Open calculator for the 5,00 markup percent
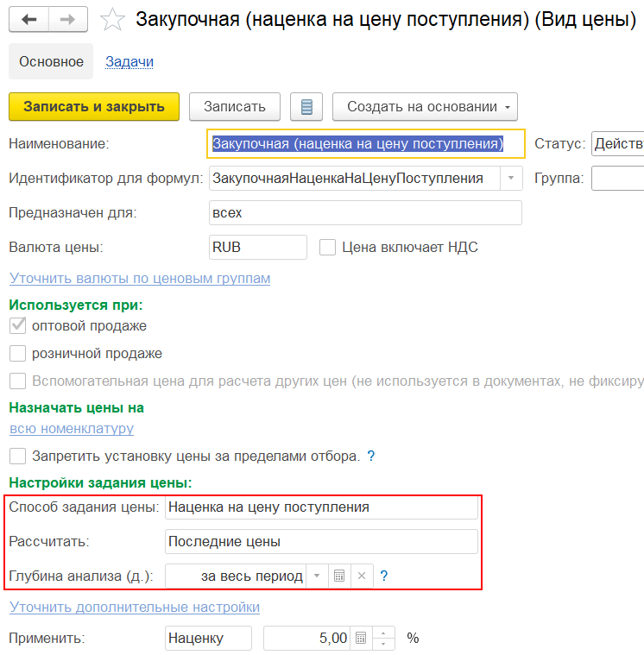The image size is (644, 655). (x=361, y=639)
